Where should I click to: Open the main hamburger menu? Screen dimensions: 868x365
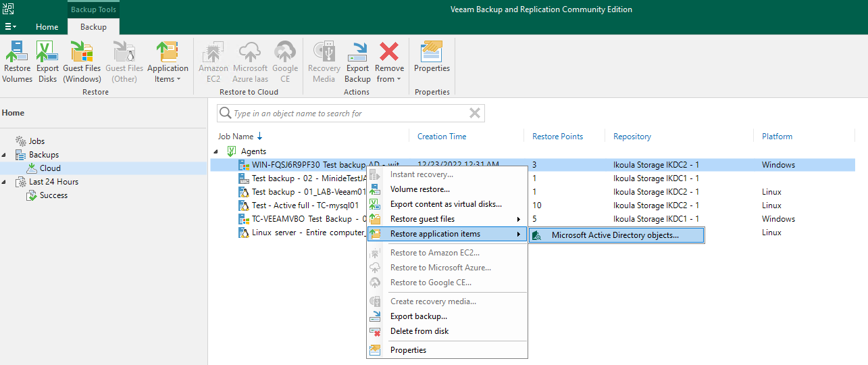(10, 26)
